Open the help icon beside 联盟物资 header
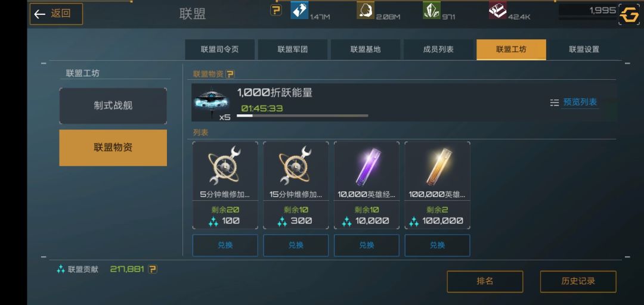644x305 pixels. pos(230,74)
